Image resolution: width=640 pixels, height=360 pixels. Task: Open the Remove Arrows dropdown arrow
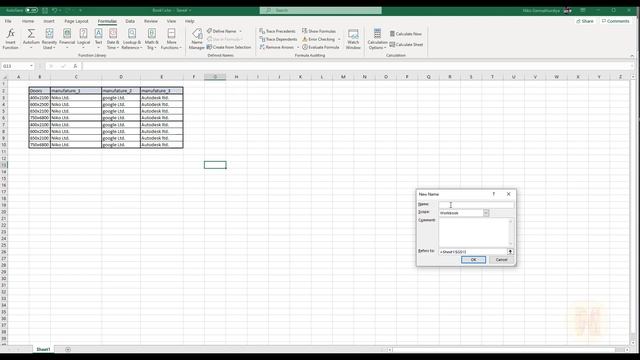(x=298, y=47)
